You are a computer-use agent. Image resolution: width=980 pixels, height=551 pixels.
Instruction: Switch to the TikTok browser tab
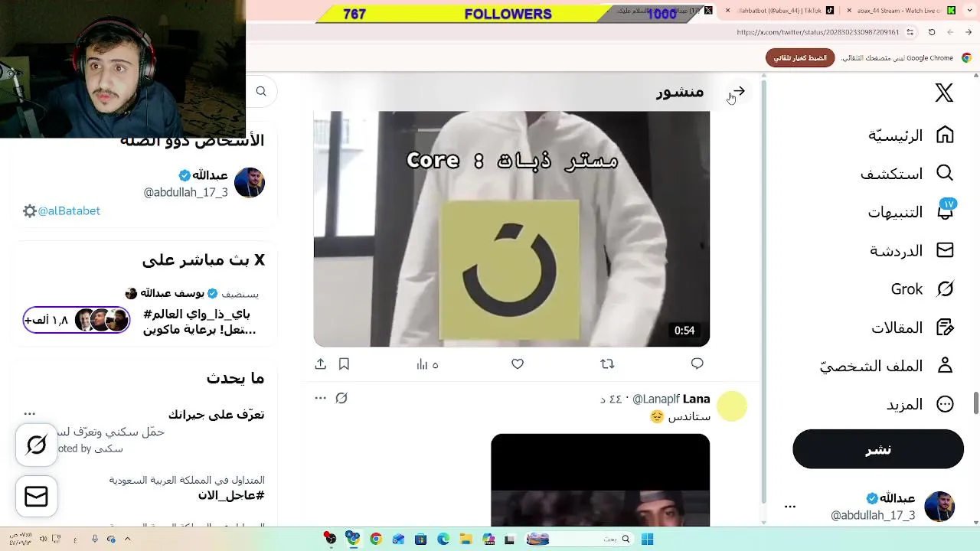tap(786, 11)
